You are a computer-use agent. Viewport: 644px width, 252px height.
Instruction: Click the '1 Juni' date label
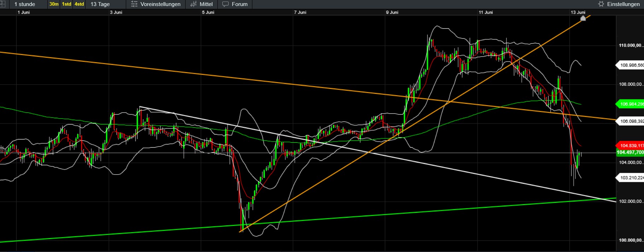tap(24, 12)
